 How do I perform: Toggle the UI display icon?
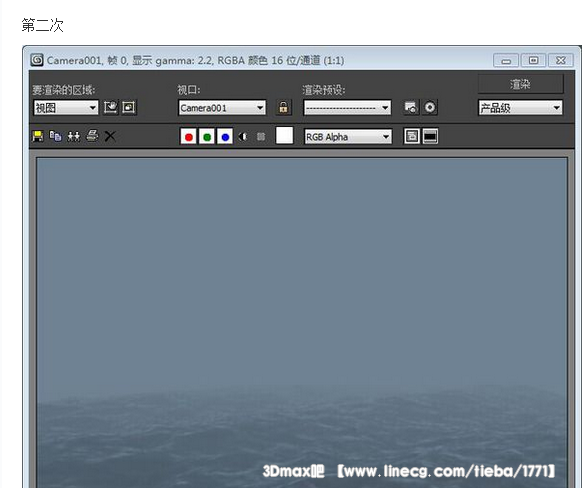[x=430, y=136]
